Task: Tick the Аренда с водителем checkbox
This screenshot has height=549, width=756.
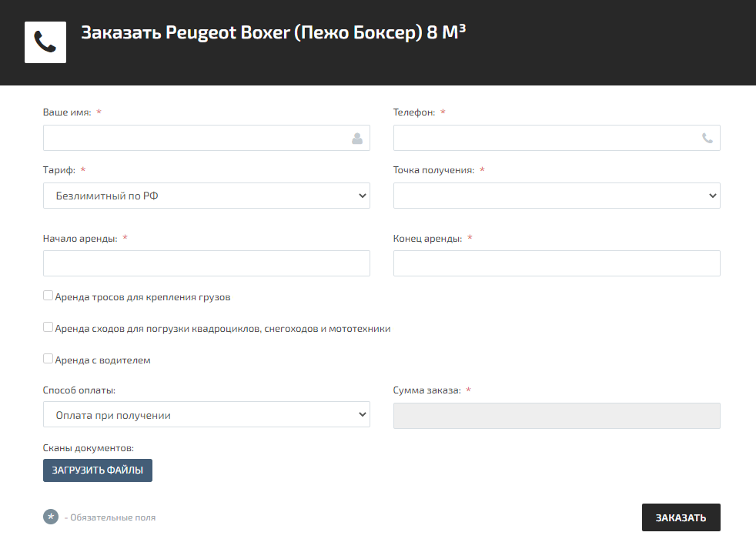Action: (48, 359)
